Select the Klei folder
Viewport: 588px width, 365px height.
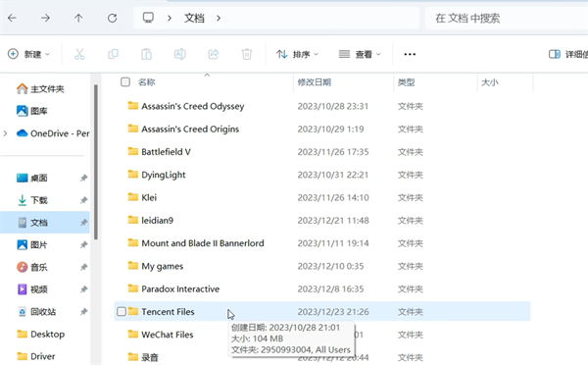[149, 197]
